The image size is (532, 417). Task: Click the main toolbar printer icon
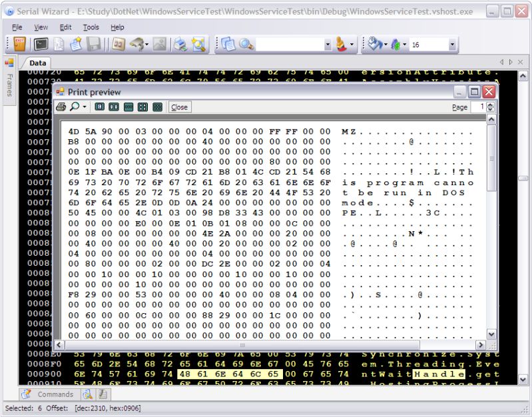[x=180, y=44]
